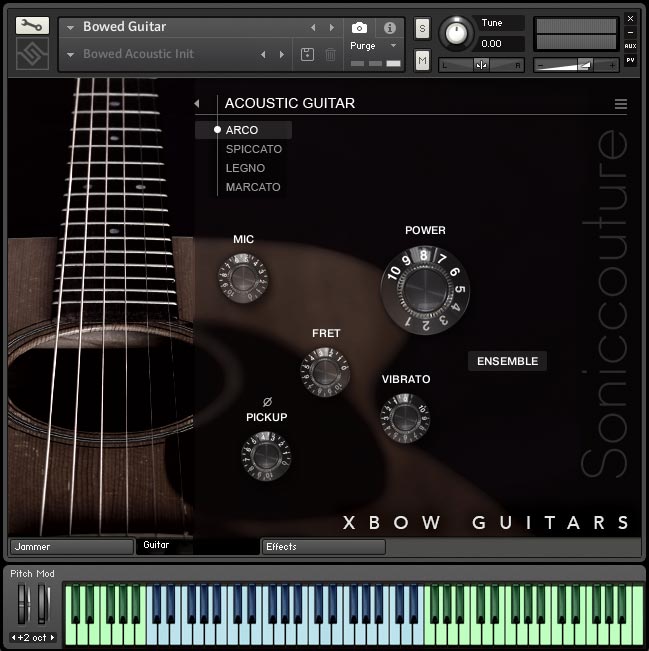This screenshot has height=651, width=649.
Task: Open the instrument info icon
Action: 389,28
